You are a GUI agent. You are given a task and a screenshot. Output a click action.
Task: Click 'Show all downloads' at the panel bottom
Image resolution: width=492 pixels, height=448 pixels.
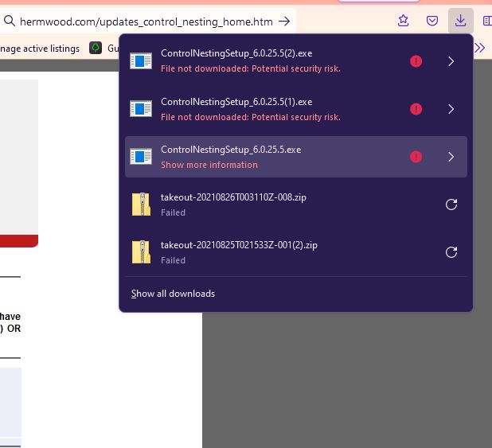point(173,294)
